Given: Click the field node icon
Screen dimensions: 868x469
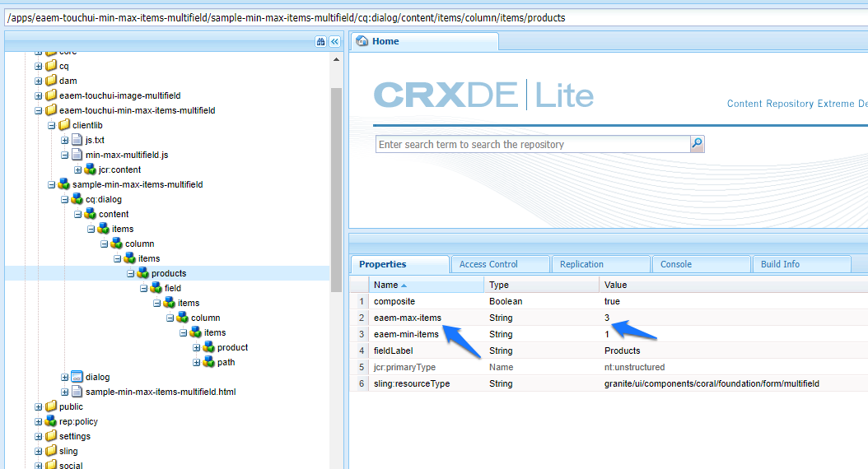Looking at the screenshot, I should pos(156,288).
